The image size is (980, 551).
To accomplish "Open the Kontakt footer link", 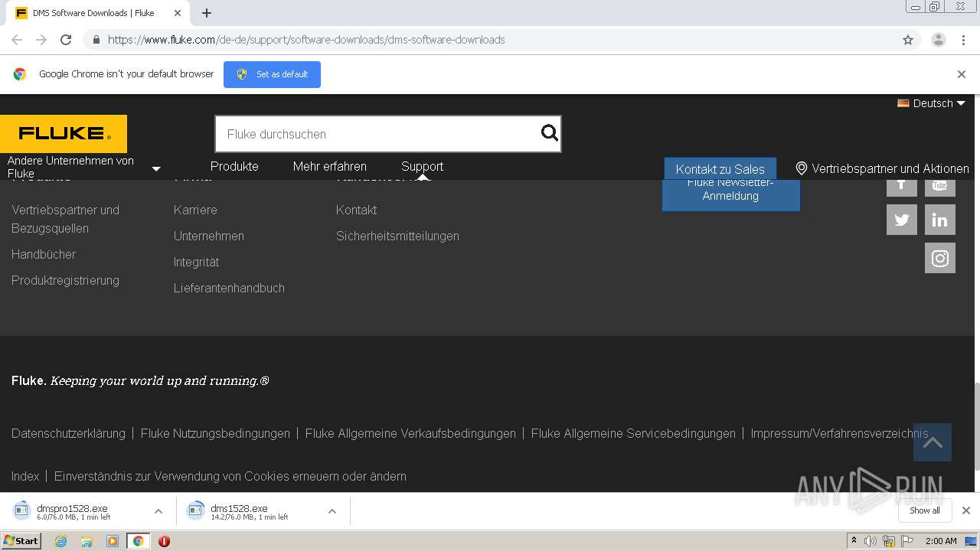I will (356, 210).
